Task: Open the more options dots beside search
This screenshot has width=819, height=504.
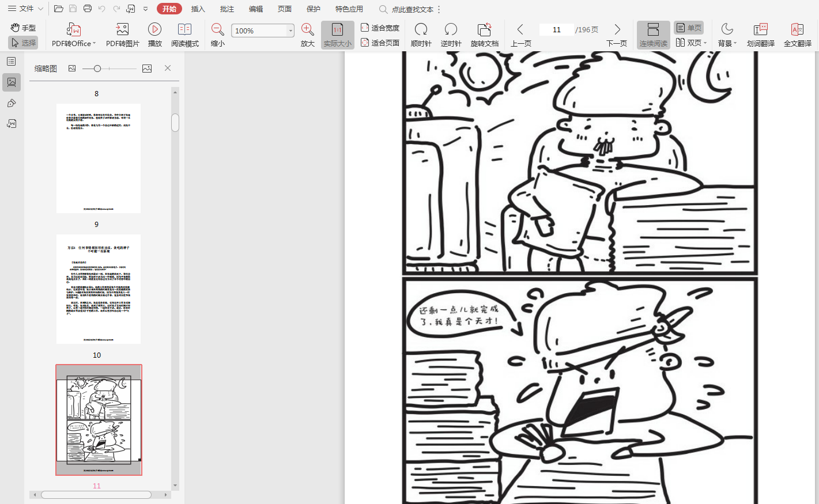Action: click(439, 9)
